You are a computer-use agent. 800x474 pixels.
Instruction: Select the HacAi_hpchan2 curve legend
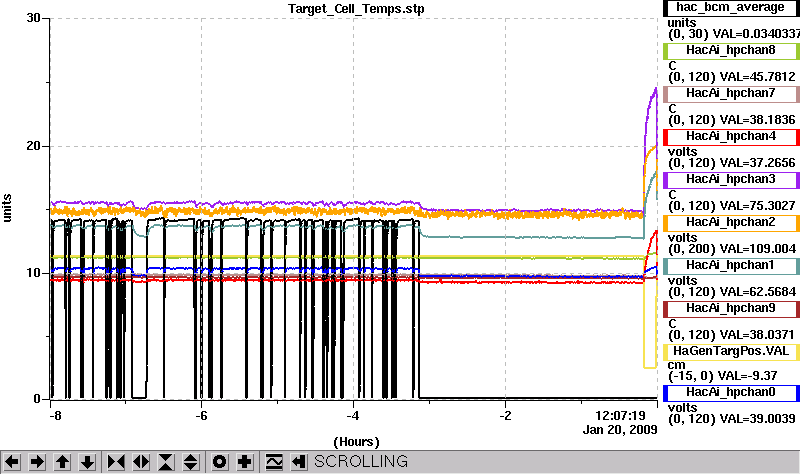point(731,222)
